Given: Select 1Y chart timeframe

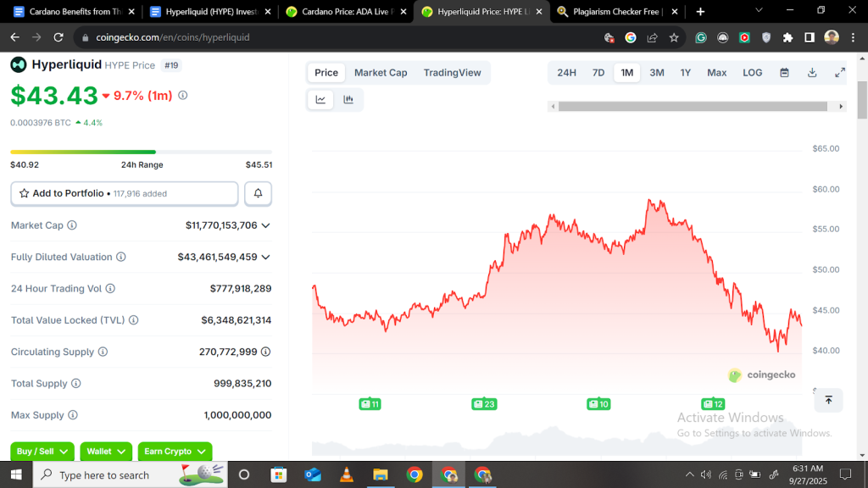Looking at the screenshot, I should pyautogui.click(x=685, y=73).
